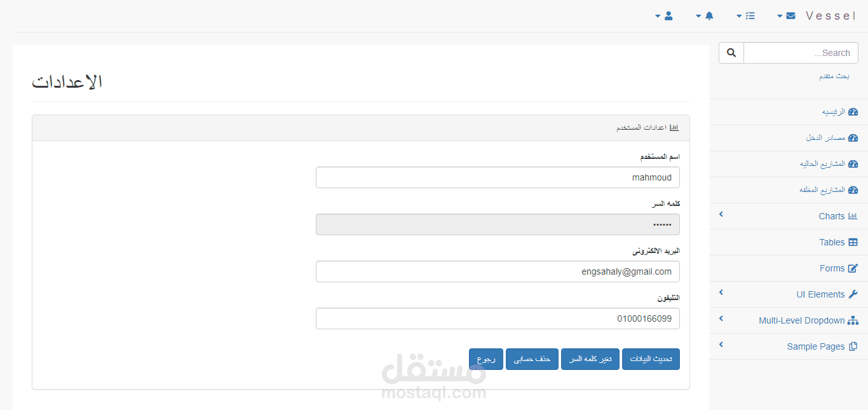The image size is (868, 410).
Task: Open the tasks list dropdown in top bar
Action: pyautogui.click(x=746, y=16)
